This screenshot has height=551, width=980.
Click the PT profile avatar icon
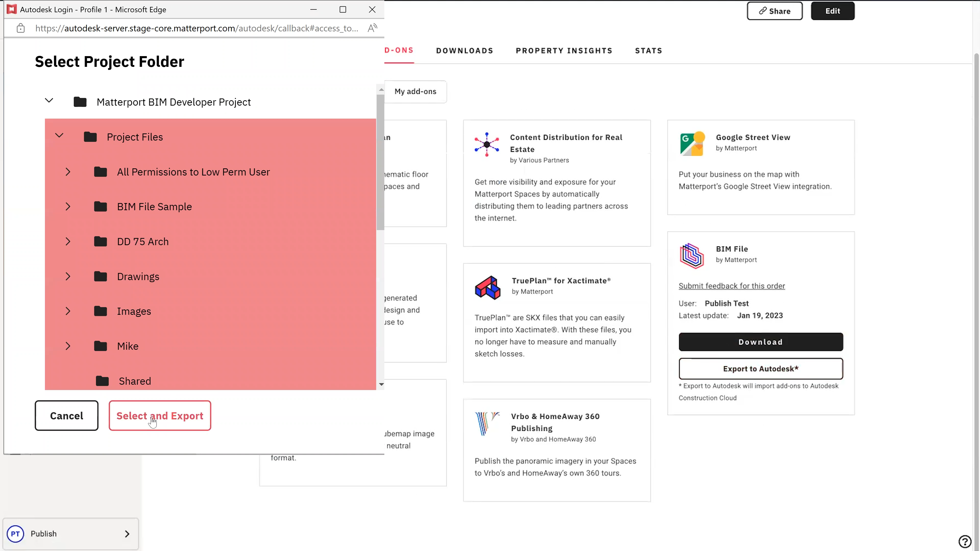pyautogui.click(x=15, y=533)
